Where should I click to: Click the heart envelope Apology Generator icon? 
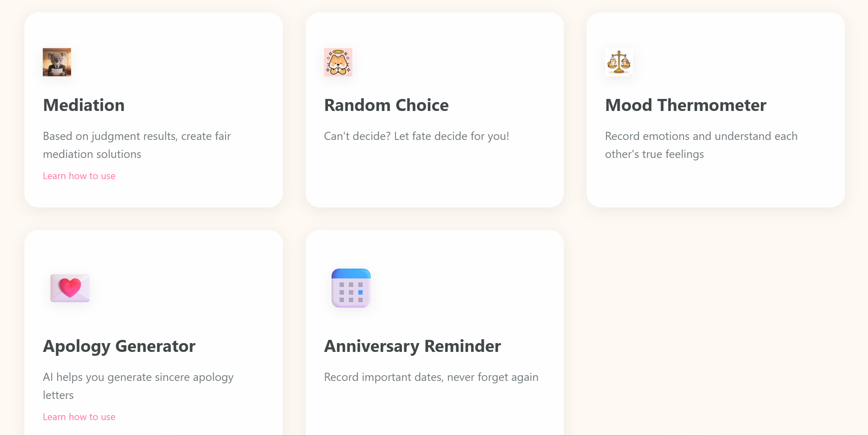[x=70, y=288]
